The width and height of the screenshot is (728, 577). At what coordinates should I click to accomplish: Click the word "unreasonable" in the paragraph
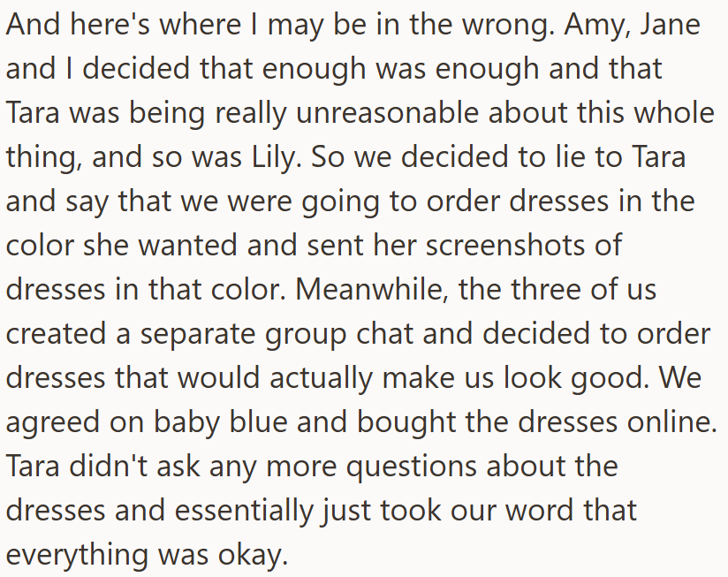pos(387,113)
